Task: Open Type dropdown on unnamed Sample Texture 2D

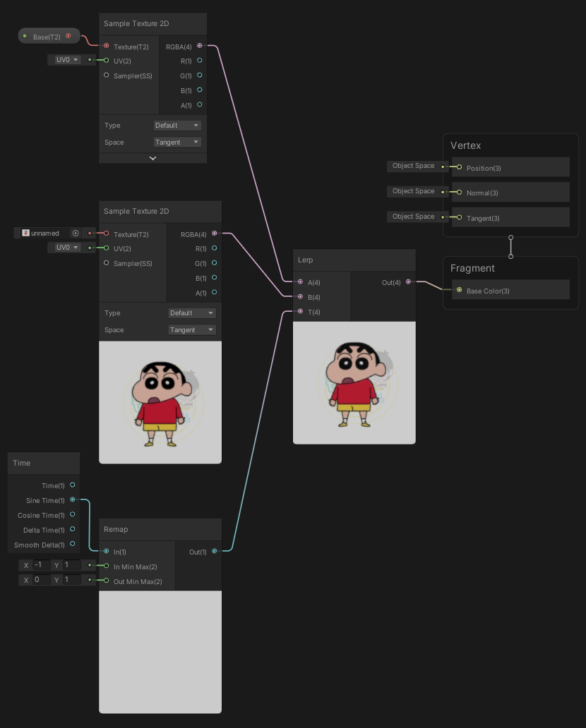Action: click(x=192, y=313)
